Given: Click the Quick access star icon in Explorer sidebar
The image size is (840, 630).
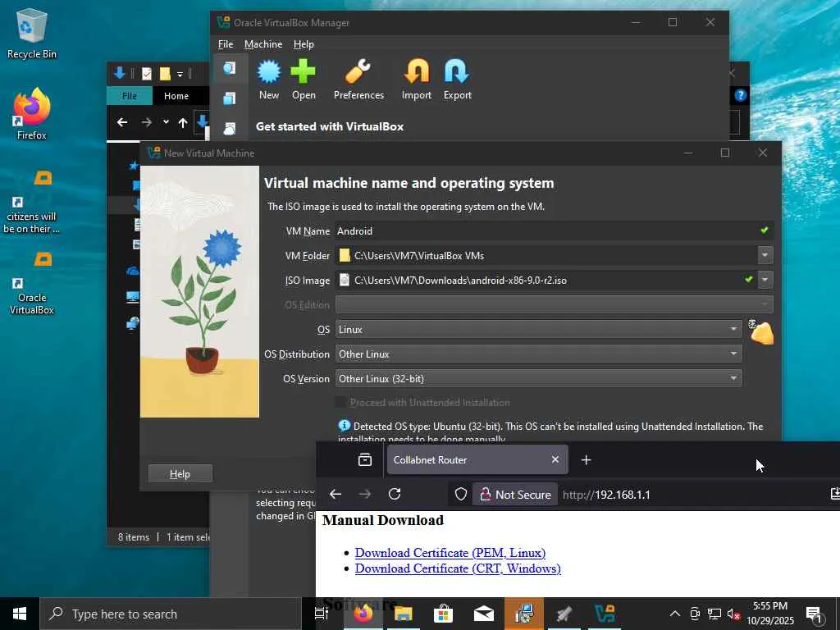Looking at the screenshot, I should click(134, 166).
